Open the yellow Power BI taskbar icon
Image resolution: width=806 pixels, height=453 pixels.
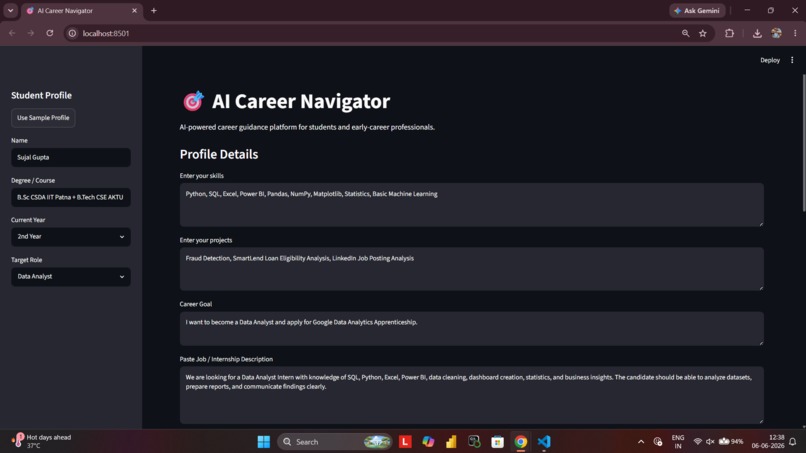tap(451, 442)
